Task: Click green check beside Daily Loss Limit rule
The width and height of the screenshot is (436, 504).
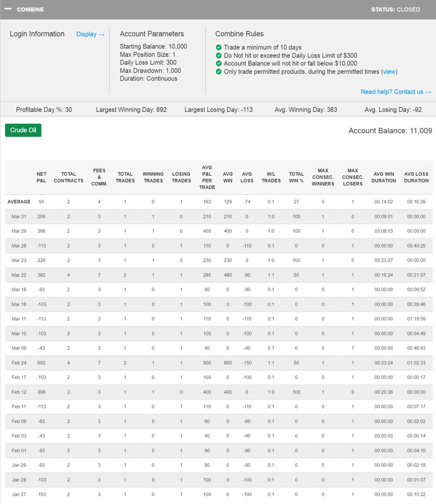Action: pyautogui.click(x=219, y=56)
